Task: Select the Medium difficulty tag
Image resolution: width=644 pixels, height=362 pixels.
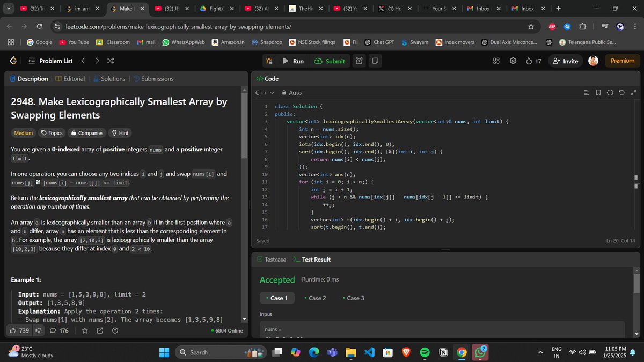Action: point(23,133)
